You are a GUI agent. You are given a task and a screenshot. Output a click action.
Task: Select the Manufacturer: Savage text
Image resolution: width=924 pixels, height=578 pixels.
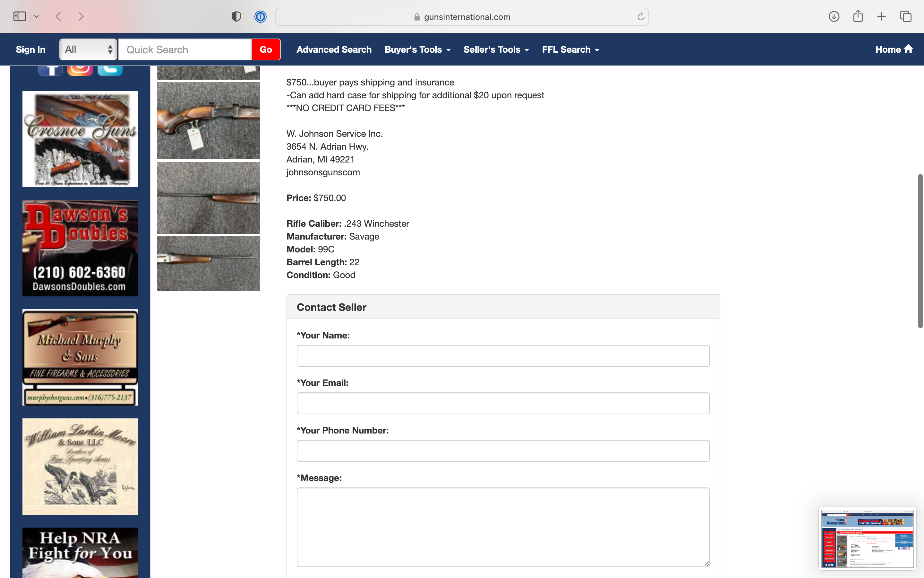point(333,237)
